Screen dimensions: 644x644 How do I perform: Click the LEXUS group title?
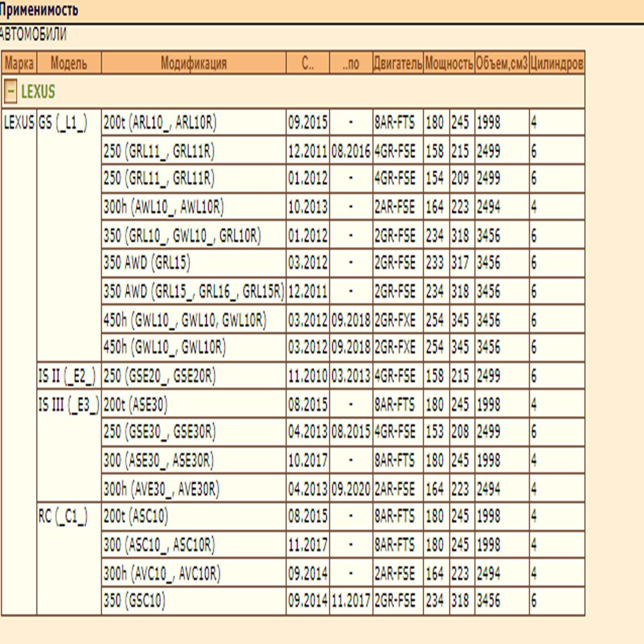point(38,92)
